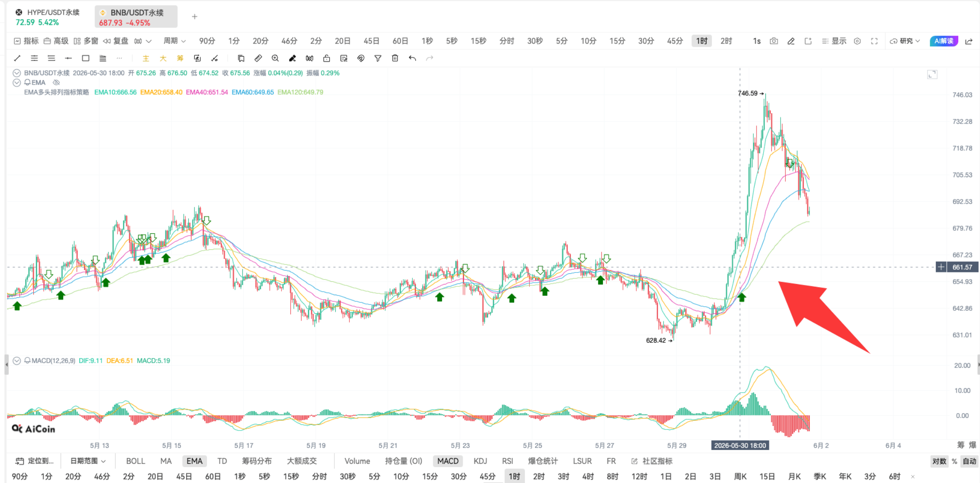The height and width of the screenshot is (483, 980).
Task: Expand the chart pane corner icon
Action: click(932, 74)
